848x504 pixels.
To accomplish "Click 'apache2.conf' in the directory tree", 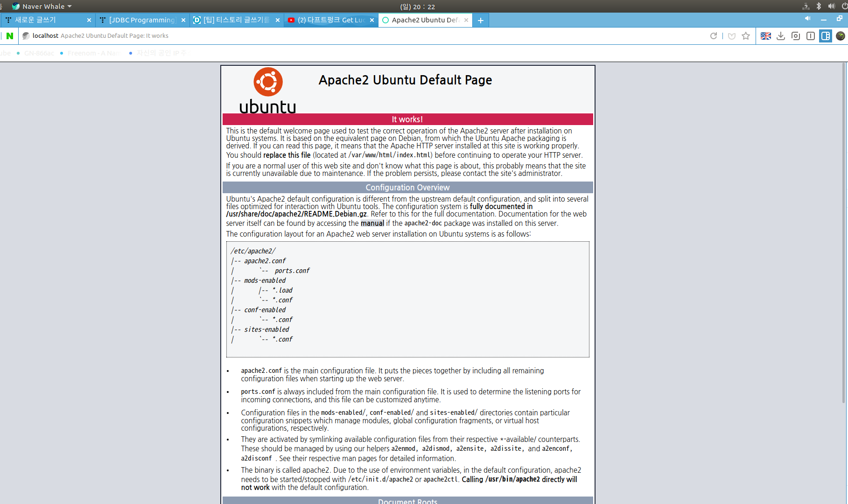I will (x=265, y=261).
